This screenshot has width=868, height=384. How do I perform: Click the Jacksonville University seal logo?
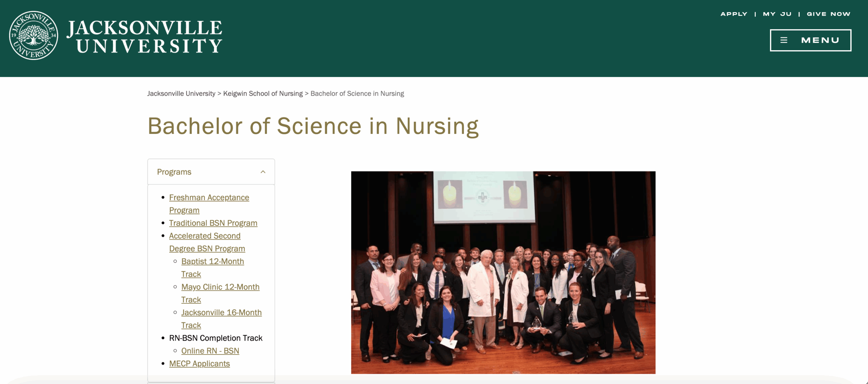(33, 36)
